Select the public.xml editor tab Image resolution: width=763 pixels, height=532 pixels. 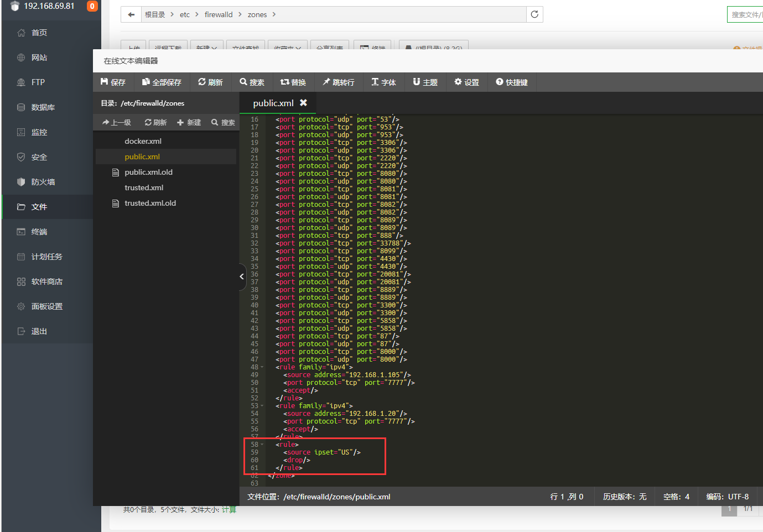tap(273, 103)
